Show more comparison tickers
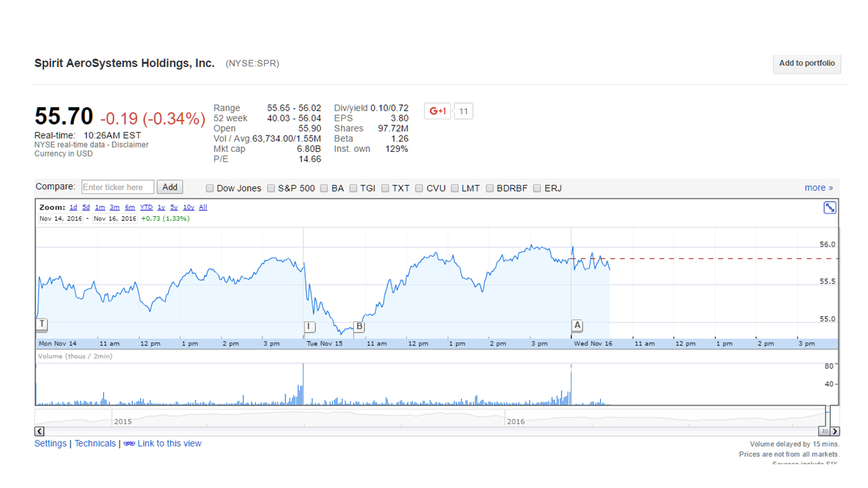The image size is (868, 488). 818,188
